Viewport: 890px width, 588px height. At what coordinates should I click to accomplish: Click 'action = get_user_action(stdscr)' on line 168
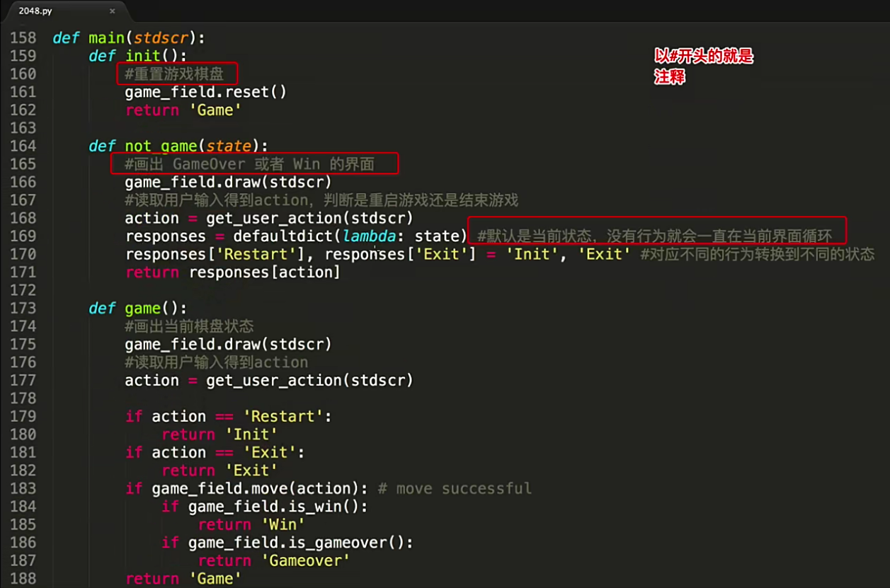269,219
